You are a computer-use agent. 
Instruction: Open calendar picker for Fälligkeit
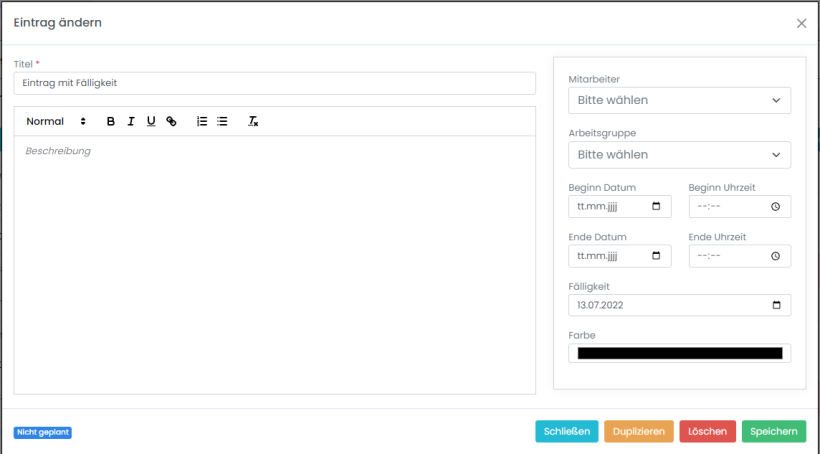point(776,305)
